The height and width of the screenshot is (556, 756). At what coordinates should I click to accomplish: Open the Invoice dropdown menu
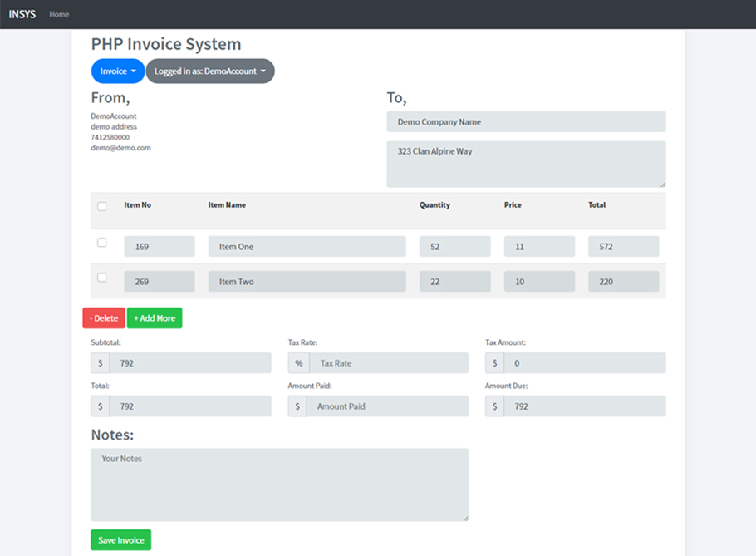(118, 71)
